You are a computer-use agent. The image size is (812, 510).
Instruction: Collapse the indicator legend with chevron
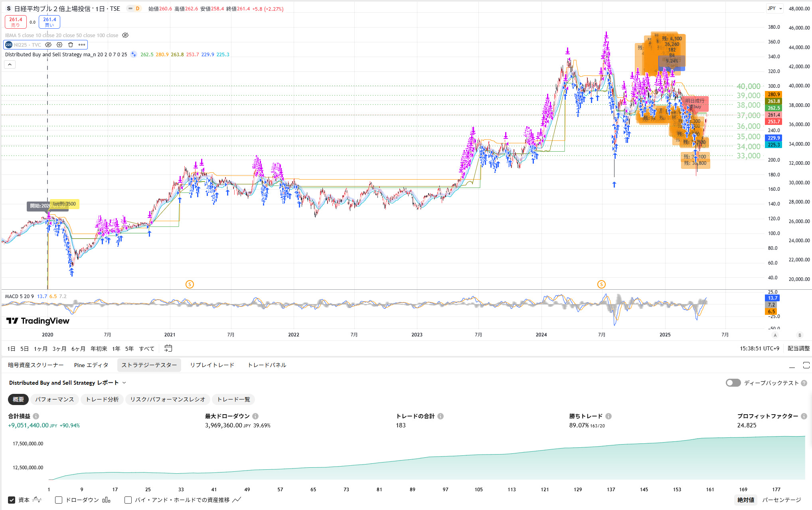point(10,64)
